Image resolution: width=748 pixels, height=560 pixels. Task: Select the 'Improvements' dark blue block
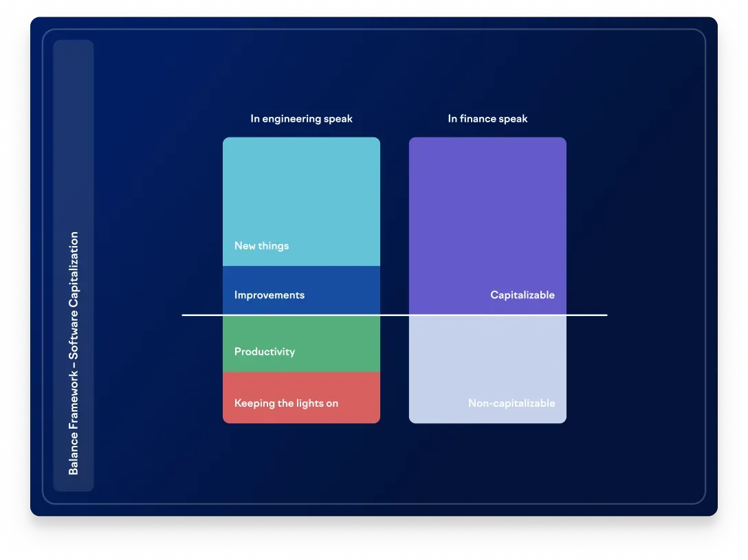click(302, 290)
